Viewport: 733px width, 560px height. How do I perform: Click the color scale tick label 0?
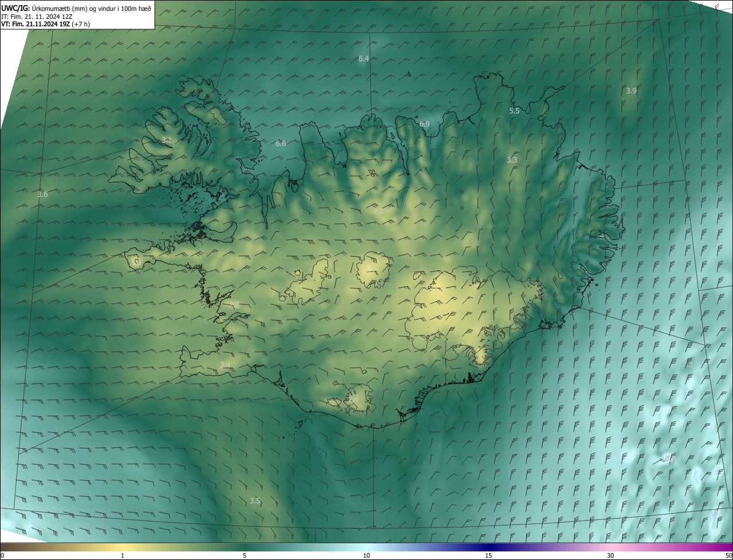(x=2, y=555)
